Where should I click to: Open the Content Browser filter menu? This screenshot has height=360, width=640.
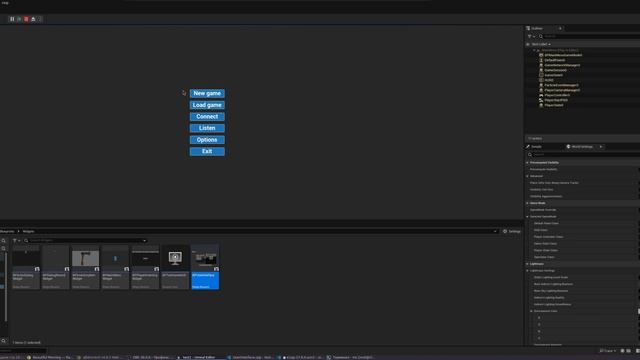coord(16,241)
